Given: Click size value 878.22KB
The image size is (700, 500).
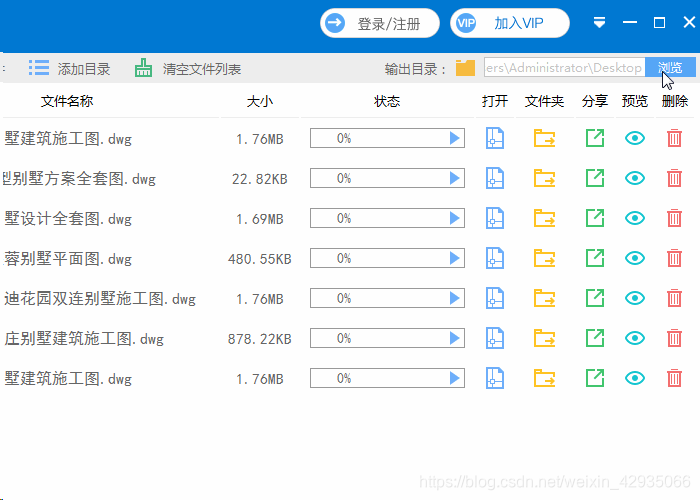Looking at the screenshot, I should click(x=260, y=338).
